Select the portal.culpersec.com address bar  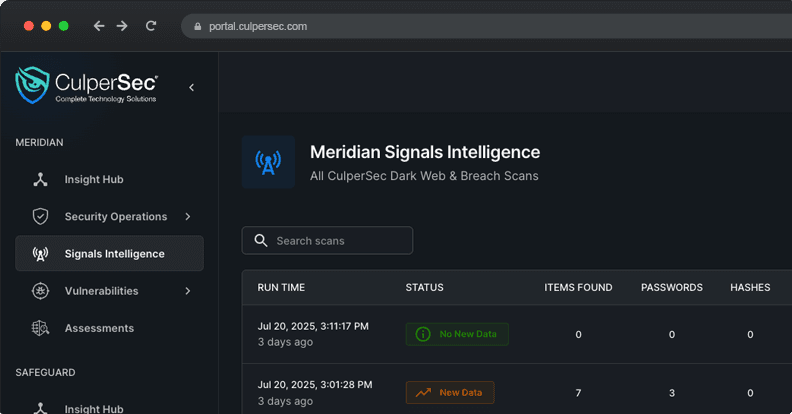pyautogui.click(x=486, y=26)
